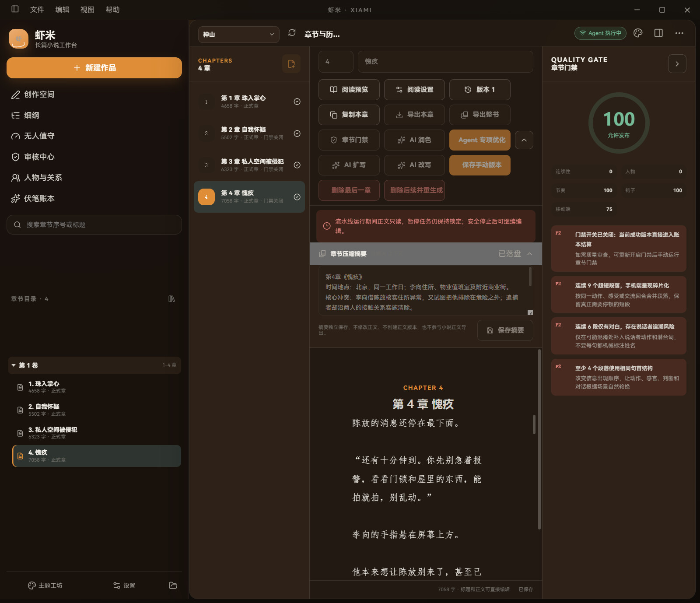The width and height of the screenshot is (700, 603).
Task: Open the 神山 work dropdown
Action: tap(239, 35)
